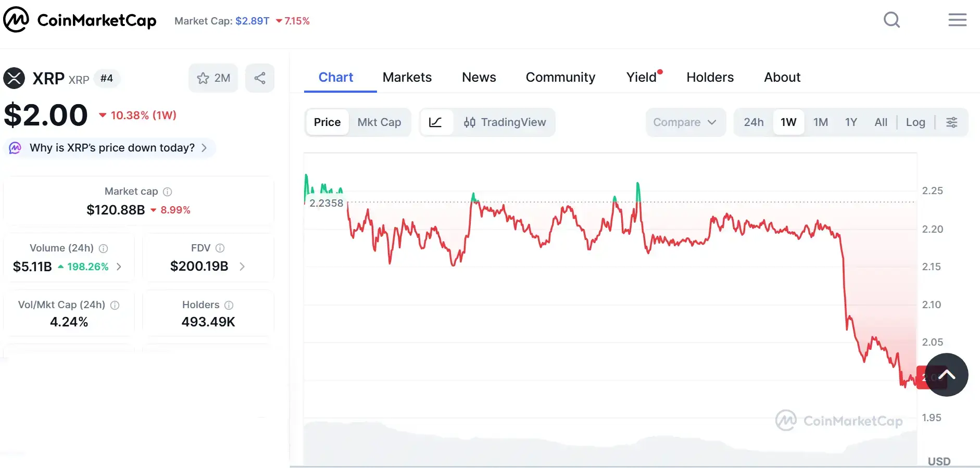
Task: Select the 1M time range
Action: click(821, 122)
